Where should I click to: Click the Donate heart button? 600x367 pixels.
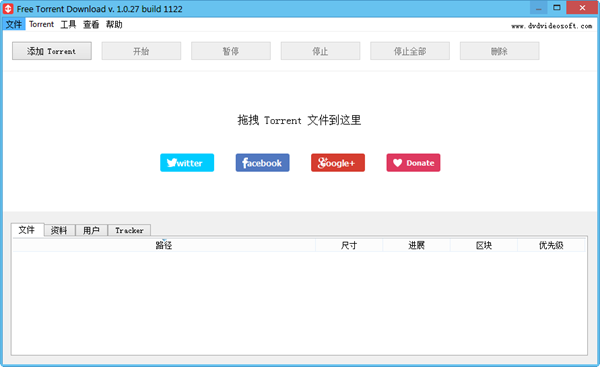click(x=413, y=163)
